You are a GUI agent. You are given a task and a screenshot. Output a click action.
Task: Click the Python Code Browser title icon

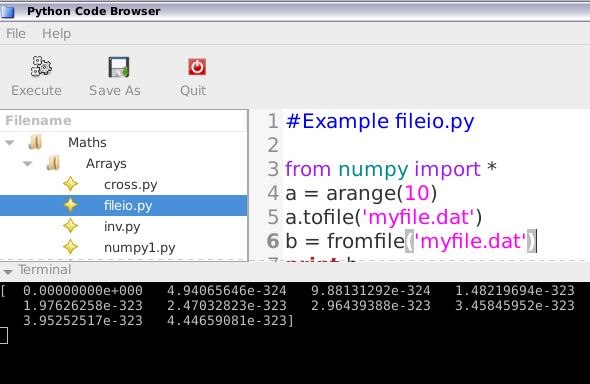7,11
